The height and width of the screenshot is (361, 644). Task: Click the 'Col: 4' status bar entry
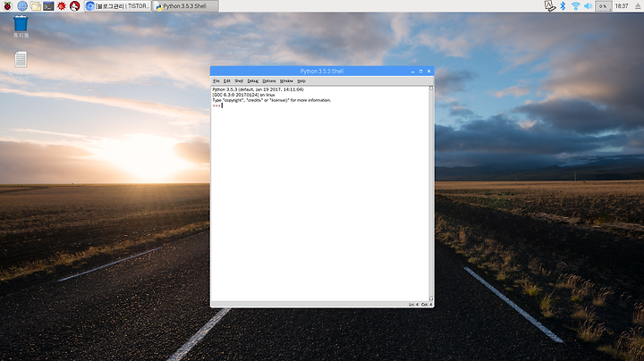click(427, 305)
